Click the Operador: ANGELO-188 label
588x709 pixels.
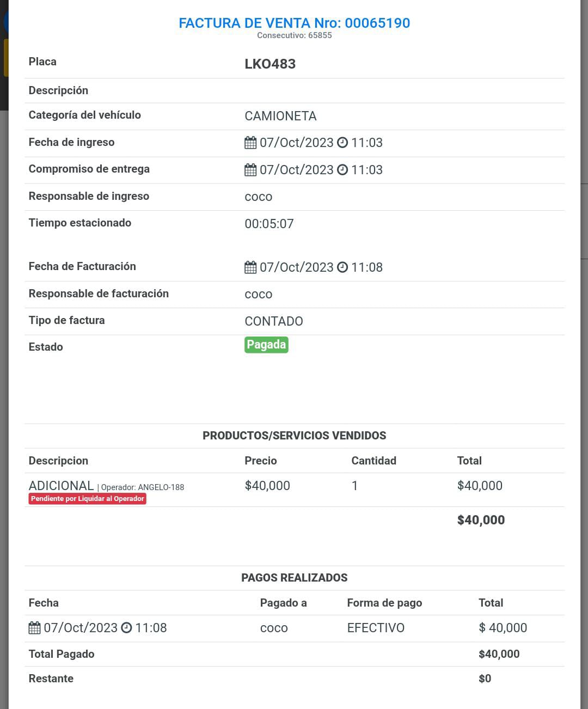143,487
